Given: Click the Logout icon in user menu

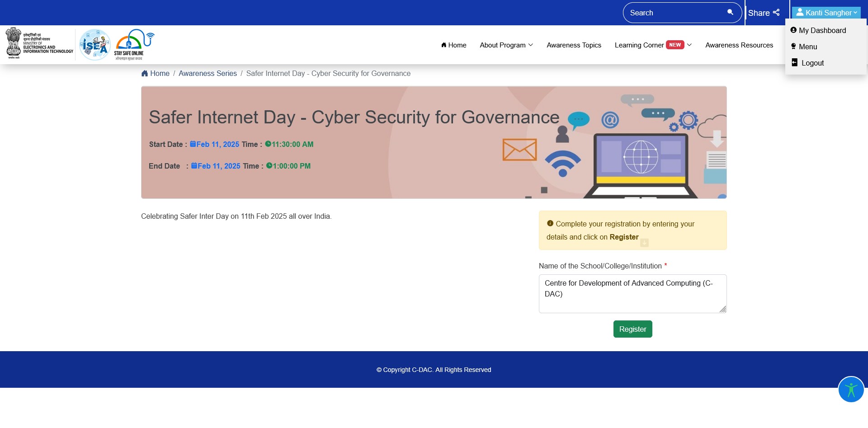Looking at the screenshot, I should coord(794,63).
